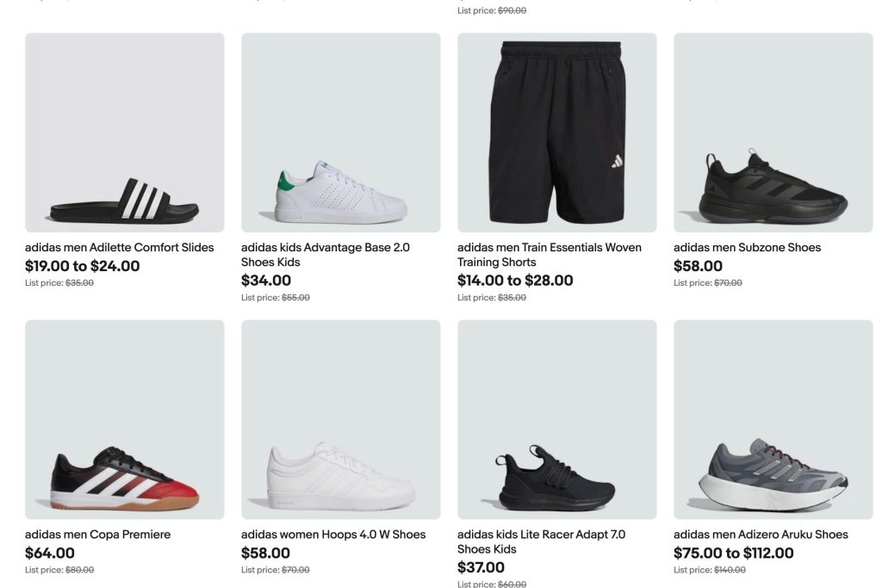Image resolution: width=882 pixels, height=588 pixels.
Task: Click the $75.00 to $112.00 price
Action: (x=734, y=553)
